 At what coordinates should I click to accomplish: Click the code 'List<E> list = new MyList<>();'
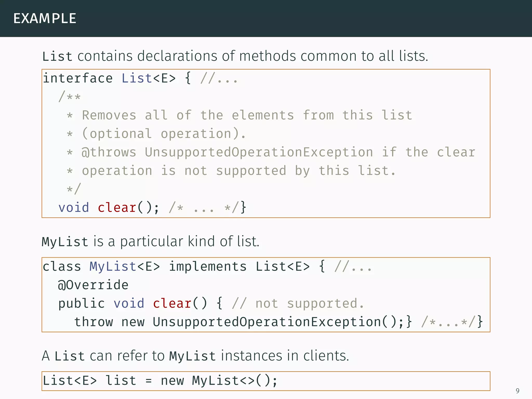160,381
